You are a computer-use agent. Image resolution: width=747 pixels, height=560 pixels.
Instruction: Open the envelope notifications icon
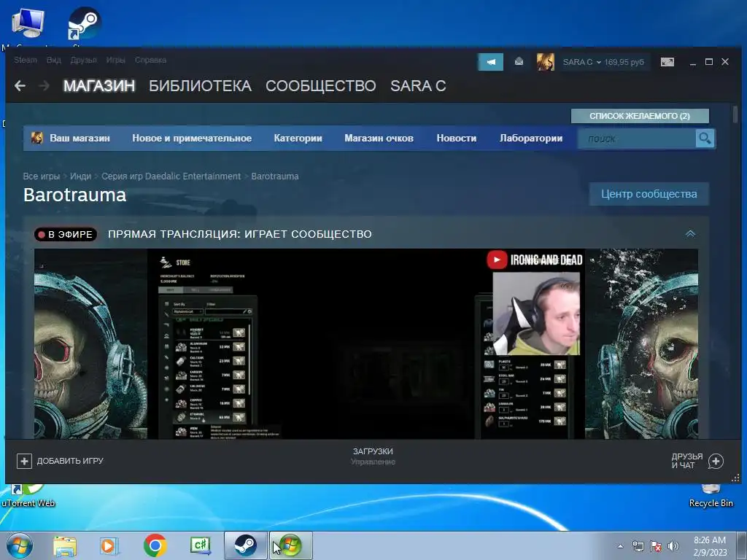[519, 62]
